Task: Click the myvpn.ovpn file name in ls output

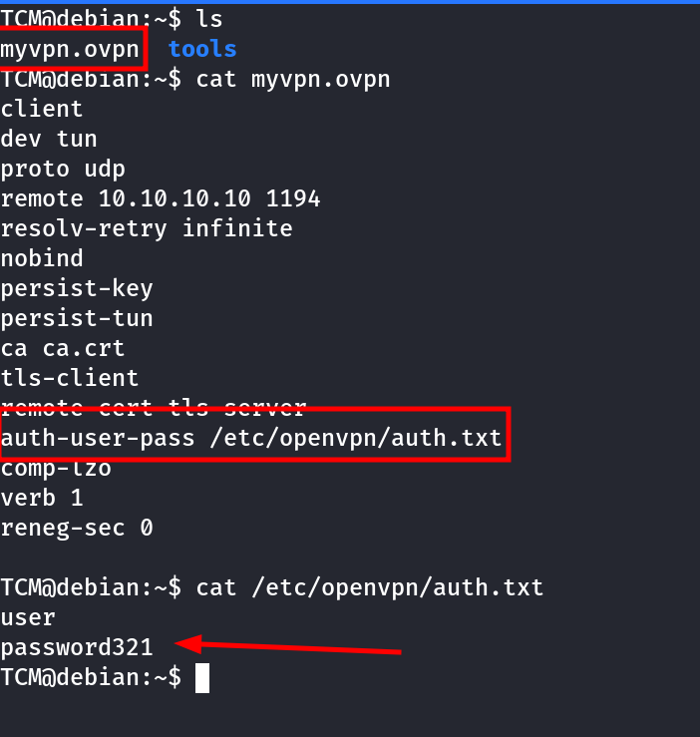Action: [70, 49]
